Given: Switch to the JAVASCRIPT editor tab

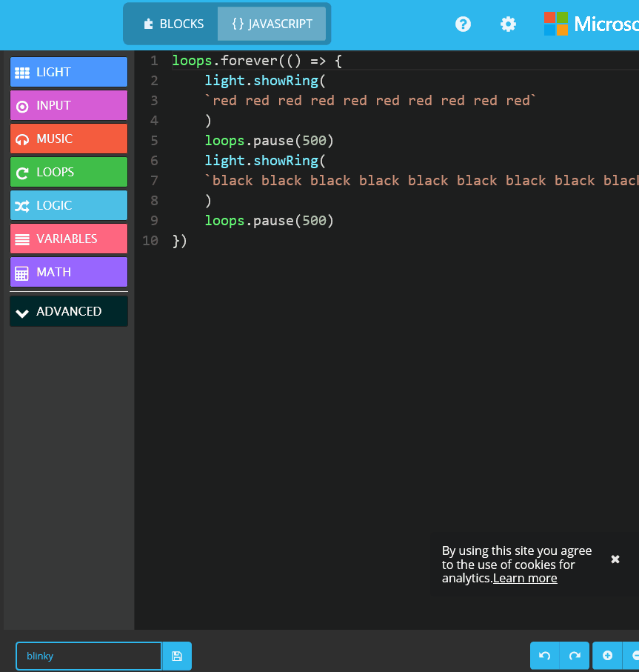Looking at the screenshot, I should [x=272, y=24].
